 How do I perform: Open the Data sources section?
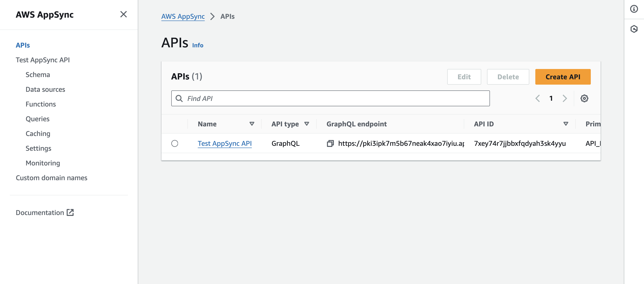tap(45, 89)
